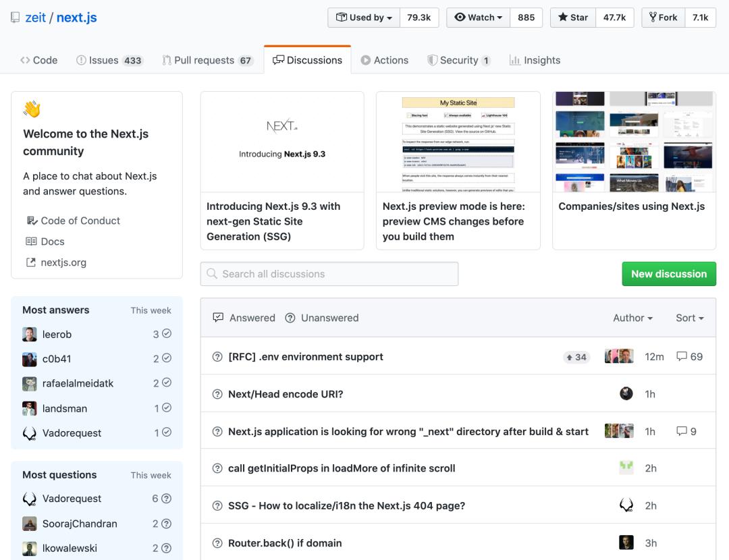The height and width of the screenshot is (560, 729).
Task: Star the next.js repository
Action: coord(572,17)
